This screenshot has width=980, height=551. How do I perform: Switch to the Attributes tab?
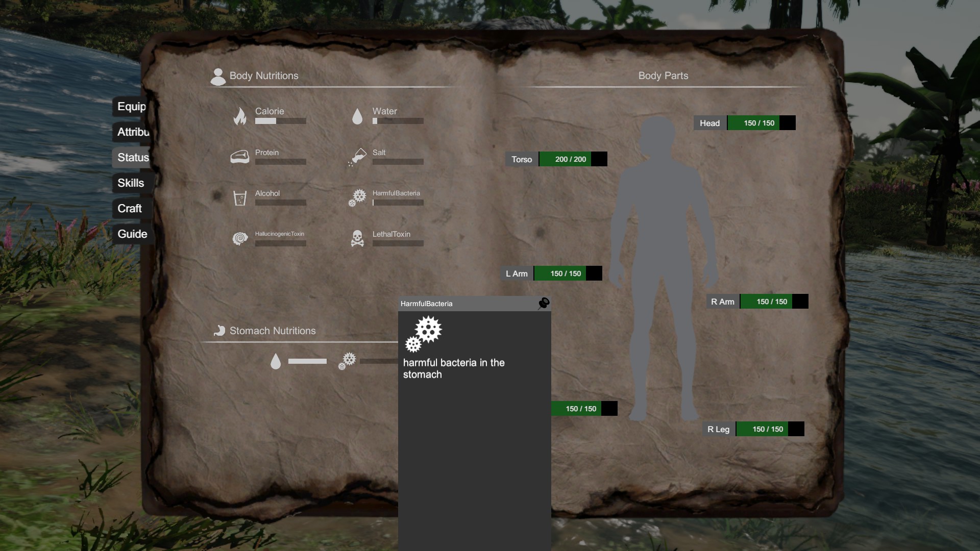point(133,132)
